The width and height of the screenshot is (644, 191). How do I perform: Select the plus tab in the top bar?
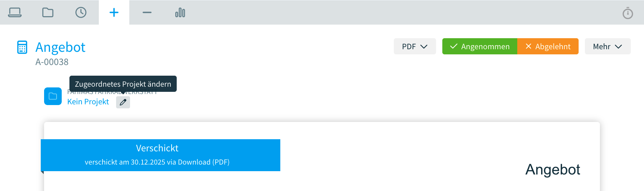(x=114, y=12)
